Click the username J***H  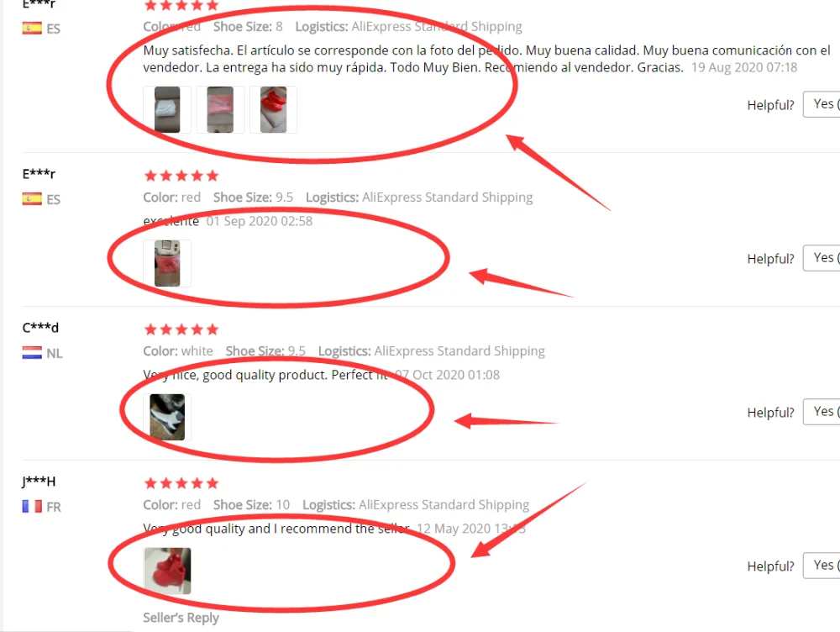click(x=39, y=482)
